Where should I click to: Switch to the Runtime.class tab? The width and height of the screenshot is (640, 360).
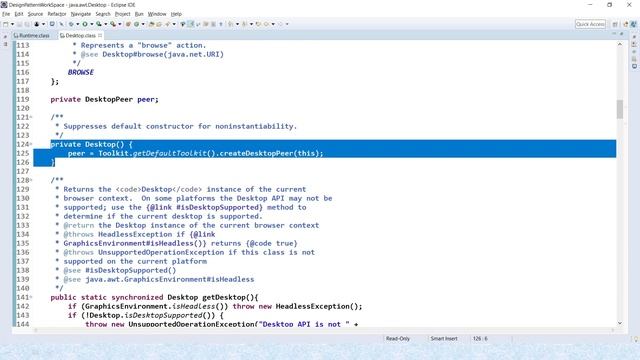31,36
